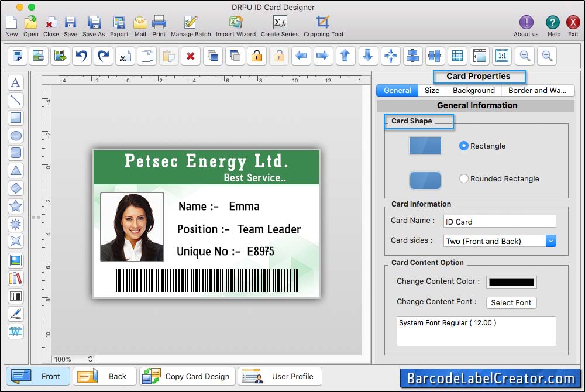Select the Cropping Tool

click(x=323, y=26)
